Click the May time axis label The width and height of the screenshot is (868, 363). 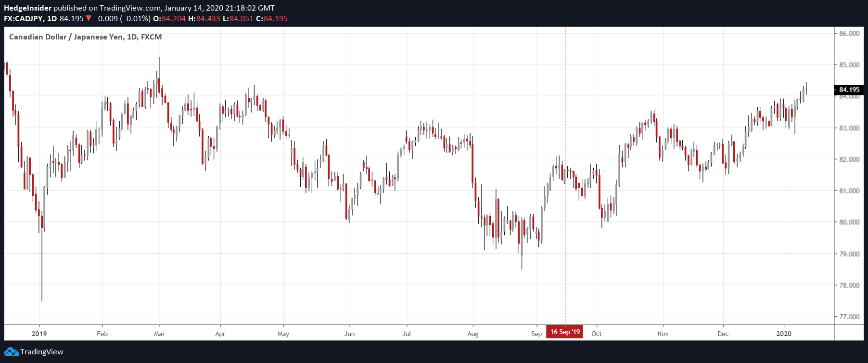pyautogui.click(x=283, y=334)
